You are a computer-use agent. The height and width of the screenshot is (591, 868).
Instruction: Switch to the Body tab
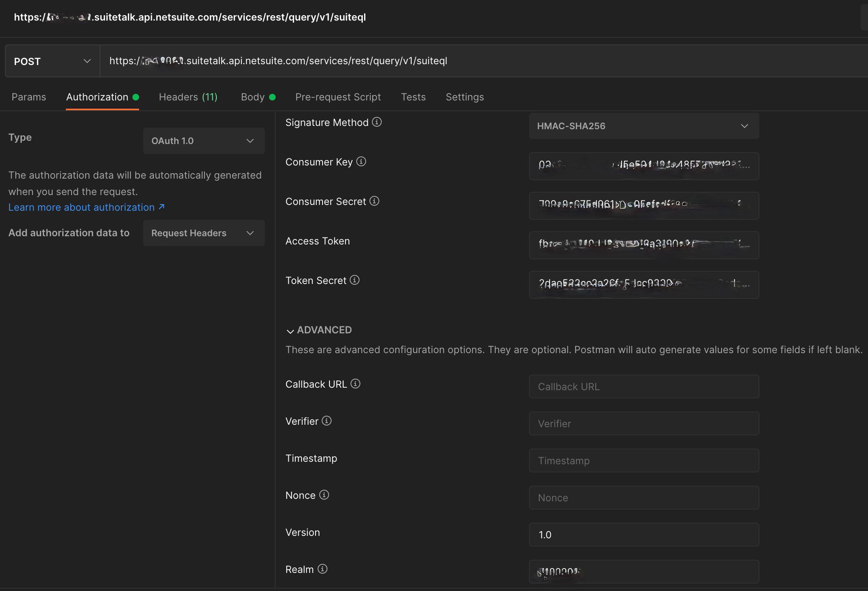point(252,97)
